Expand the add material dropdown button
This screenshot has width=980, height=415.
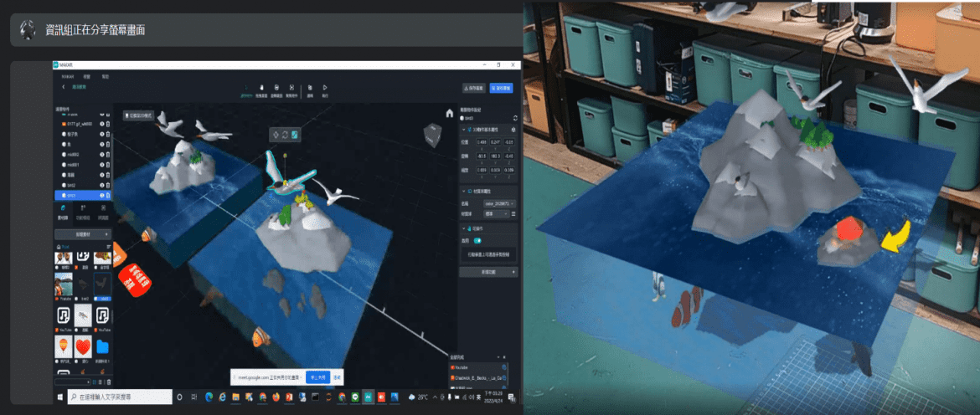(83, 234)
